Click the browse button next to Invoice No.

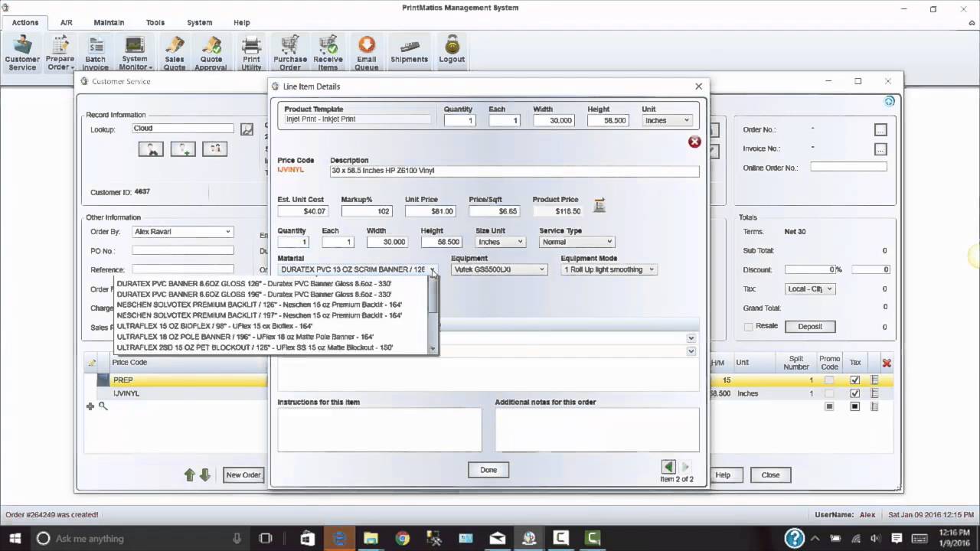880,149
